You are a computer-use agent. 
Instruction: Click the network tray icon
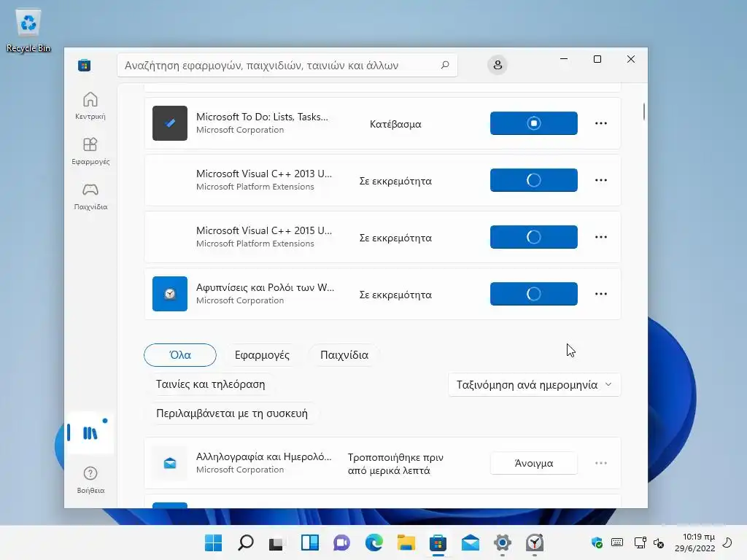click(x=640, y=542)
